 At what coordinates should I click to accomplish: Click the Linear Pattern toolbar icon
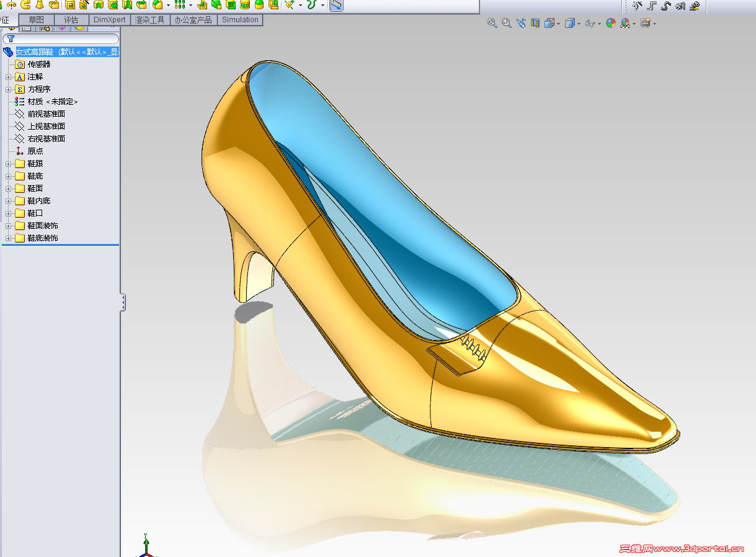pos(179,5)
